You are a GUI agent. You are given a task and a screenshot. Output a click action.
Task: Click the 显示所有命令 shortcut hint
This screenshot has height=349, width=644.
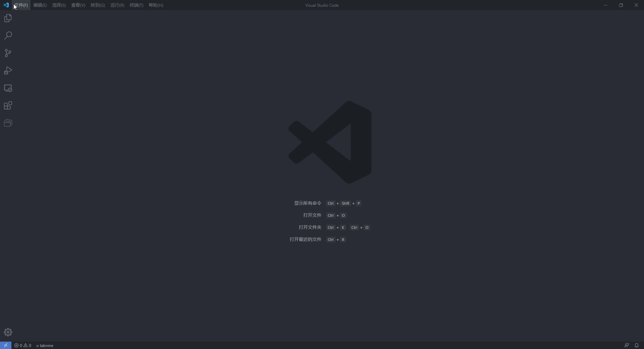328,203
